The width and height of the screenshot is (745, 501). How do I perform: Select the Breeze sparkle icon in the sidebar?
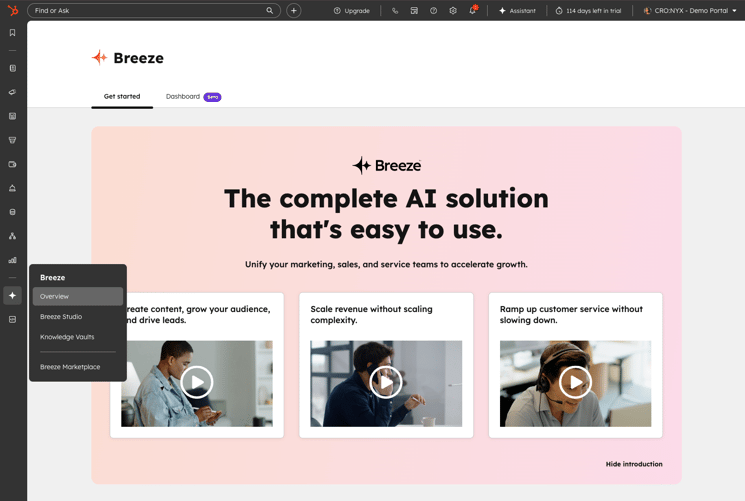pos(12,296)
